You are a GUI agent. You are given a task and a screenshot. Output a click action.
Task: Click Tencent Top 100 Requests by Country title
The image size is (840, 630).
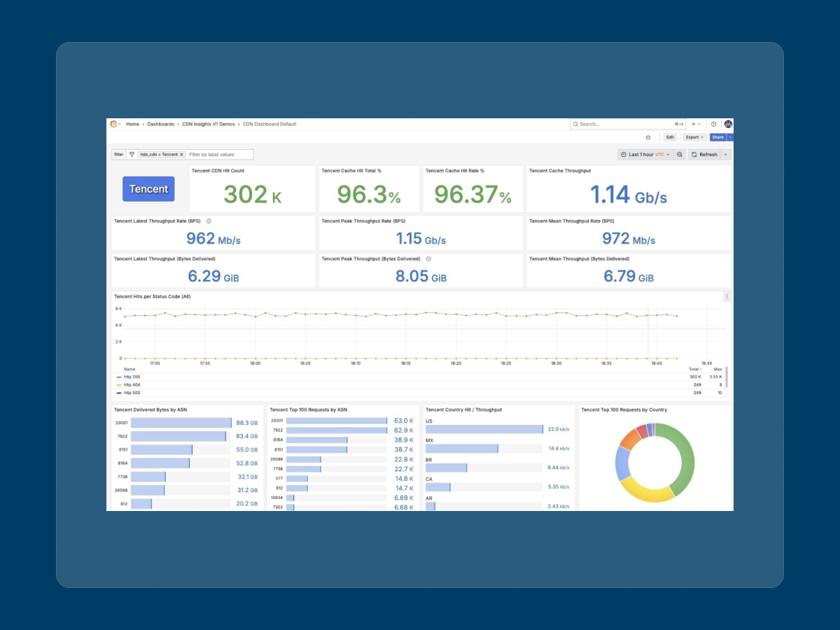[624, 409]
